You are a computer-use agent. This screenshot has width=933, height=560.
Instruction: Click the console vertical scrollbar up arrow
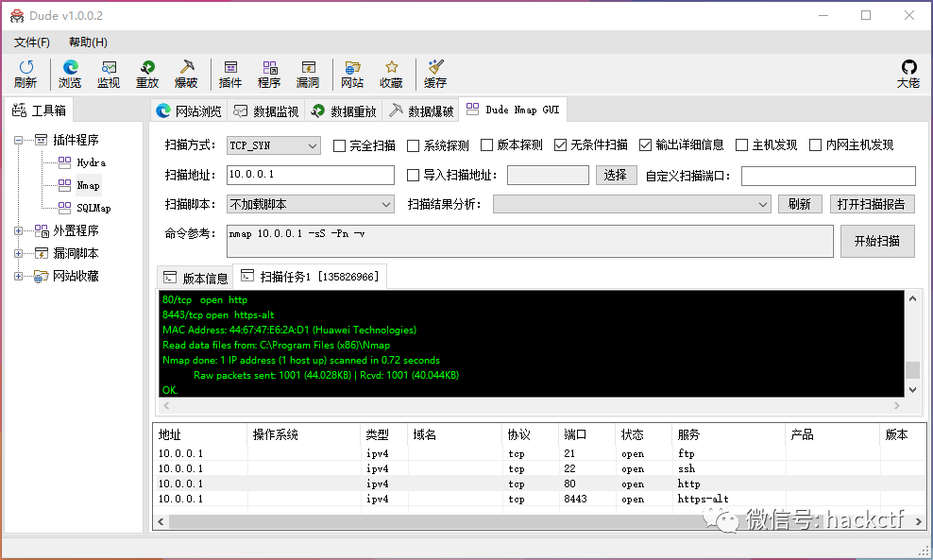(912, 298)
